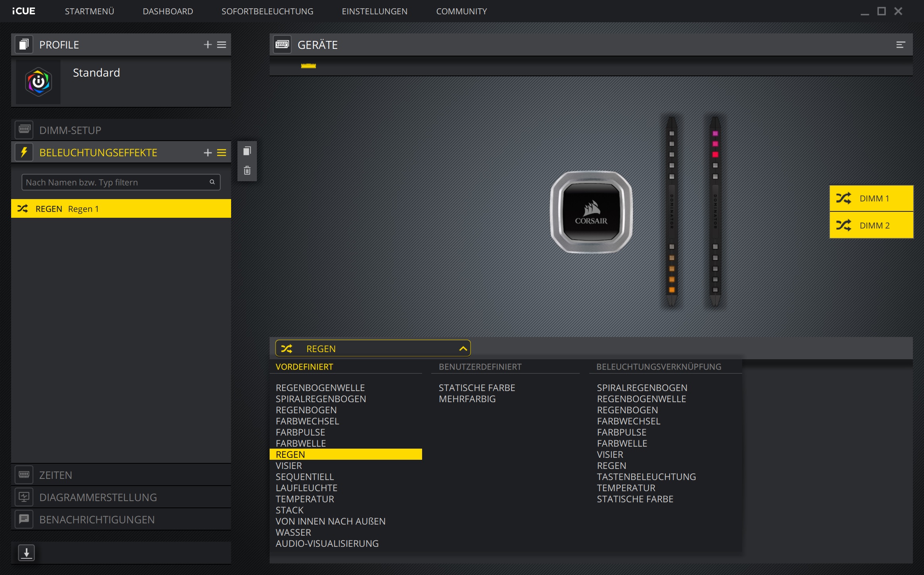
Task: Switch to the Benutzerdefiniert category
Action: pyautogui.click(x=480, y=367)
